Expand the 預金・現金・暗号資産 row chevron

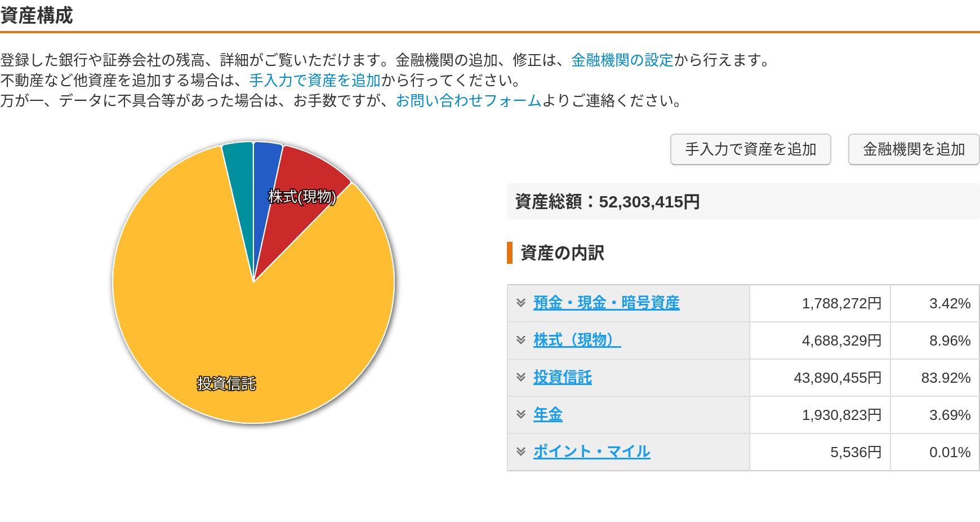point(521,303)
